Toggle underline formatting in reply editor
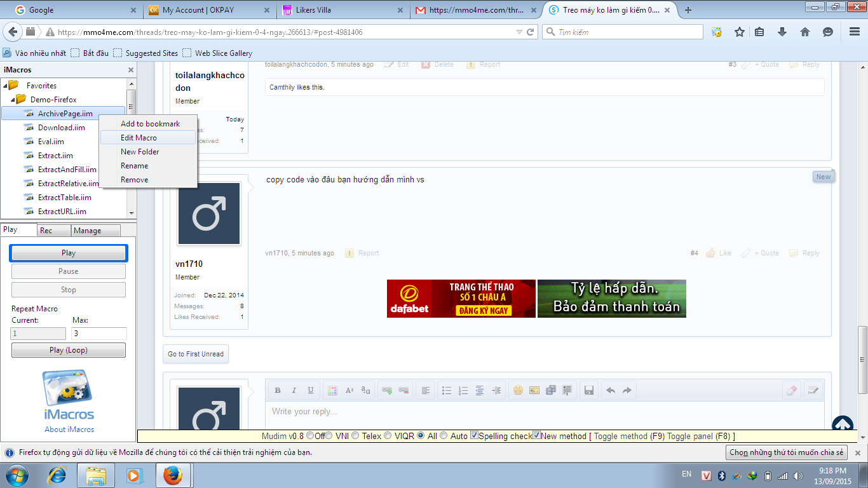Image resolution: width=868 pixels, height=488 pixels. tap(311, 390)
